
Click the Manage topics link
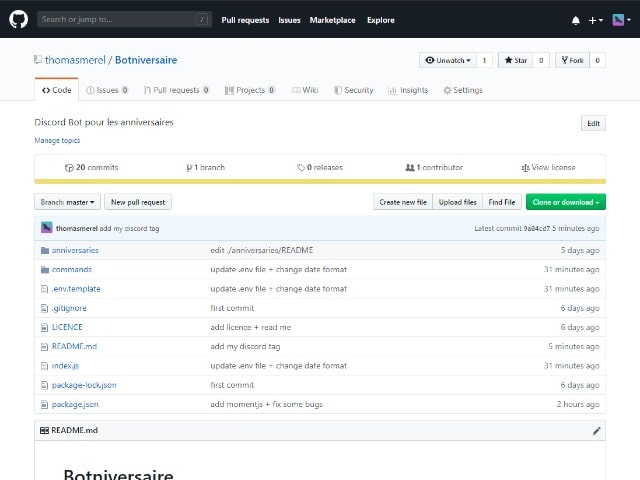[57, 140]
